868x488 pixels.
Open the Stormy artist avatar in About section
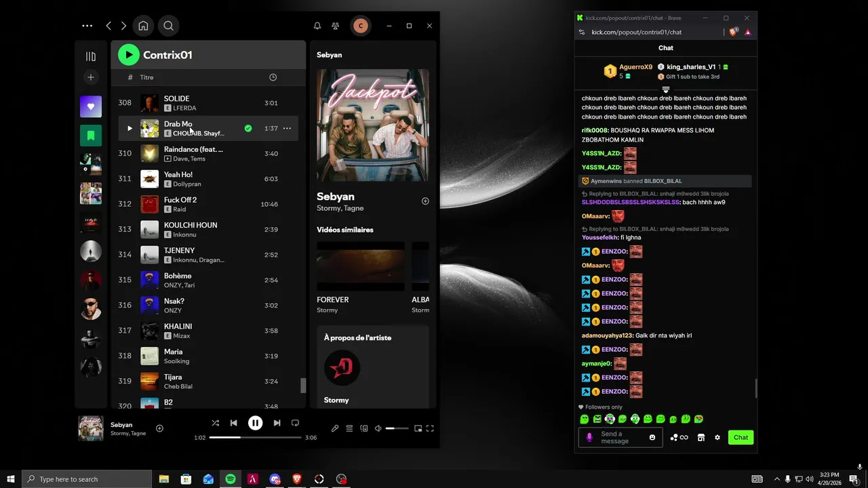[342, 368]
